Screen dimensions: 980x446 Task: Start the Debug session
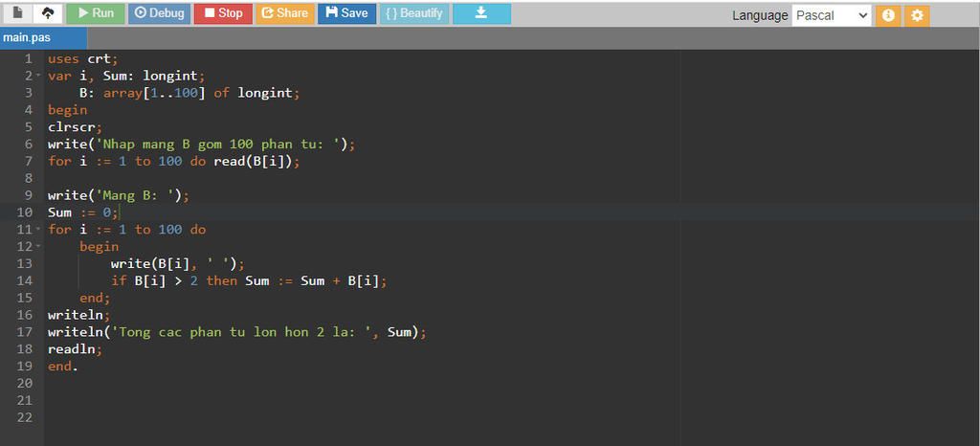160,13
